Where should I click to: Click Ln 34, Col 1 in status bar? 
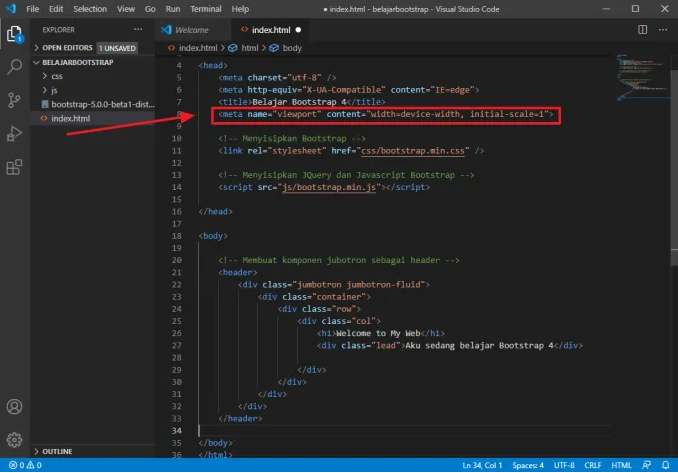point(482,465)
